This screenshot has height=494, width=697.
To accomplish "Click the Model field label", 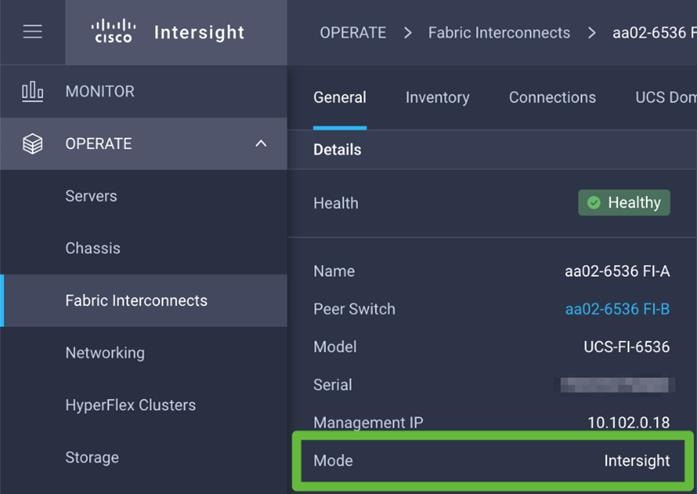I will pos(335,347).
